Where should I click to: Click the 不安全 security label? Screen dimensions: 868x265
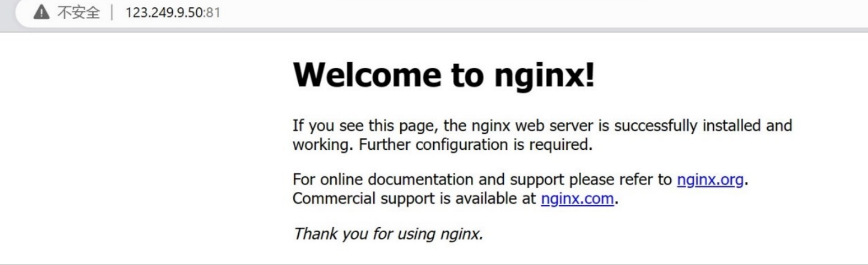[x=79, y=13]
